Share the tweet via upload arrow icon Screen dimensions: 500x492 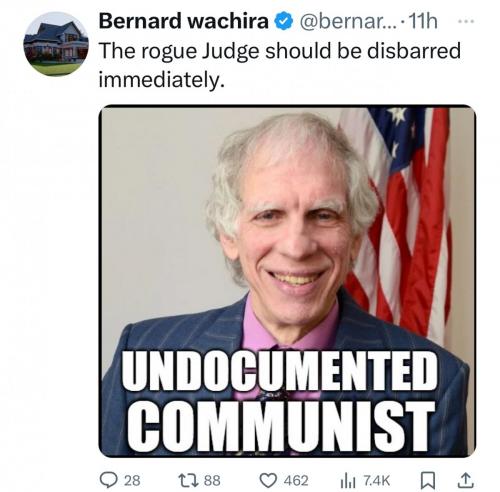click(x=465, y=480)
